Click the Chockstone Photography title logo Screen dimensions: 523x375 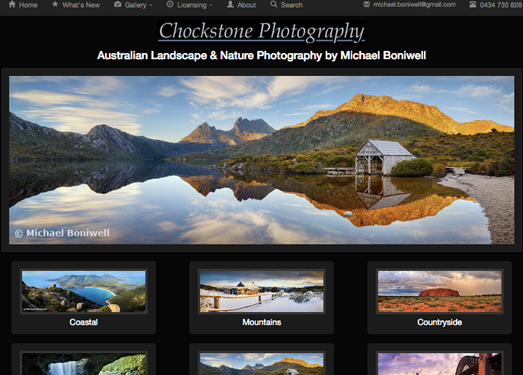tap(262, 32)
